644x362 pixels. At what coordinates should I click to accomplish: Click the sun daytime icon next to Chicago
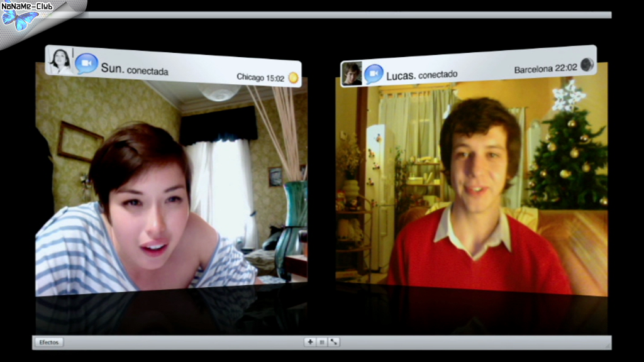[293, 78]
